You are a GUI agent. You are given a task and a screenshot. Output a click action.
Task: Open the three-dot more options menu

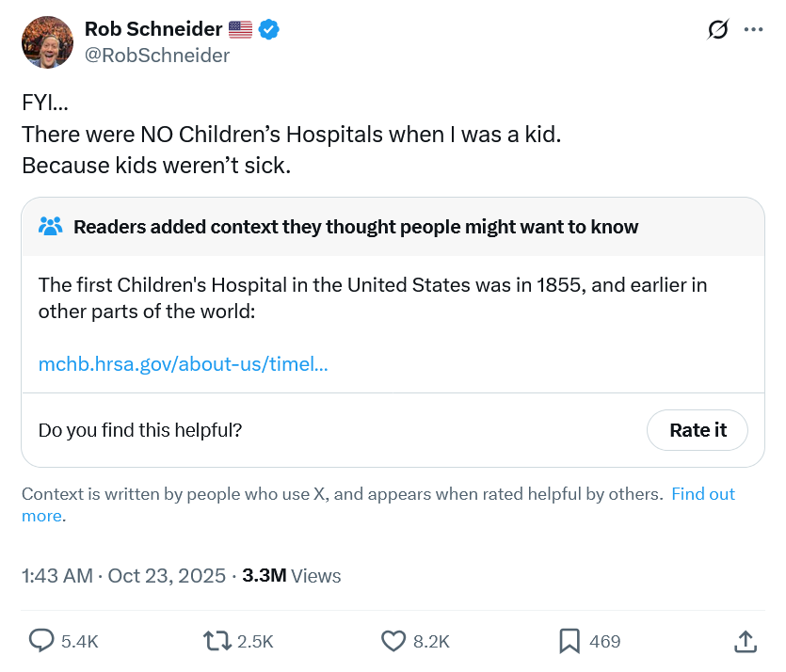click(x=753, y=30)
